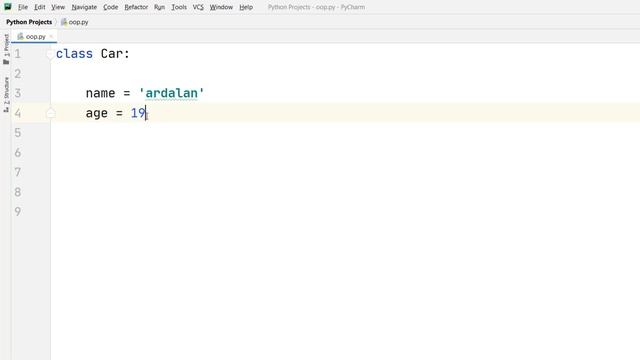Click the PyCharm application icon
The image size is (640, 360).
click(x=8, y=7)
